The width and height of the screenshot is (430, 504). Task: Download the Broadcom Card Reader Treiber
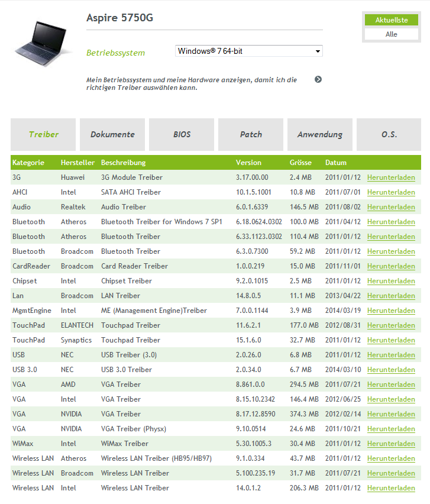click(391, 266)
